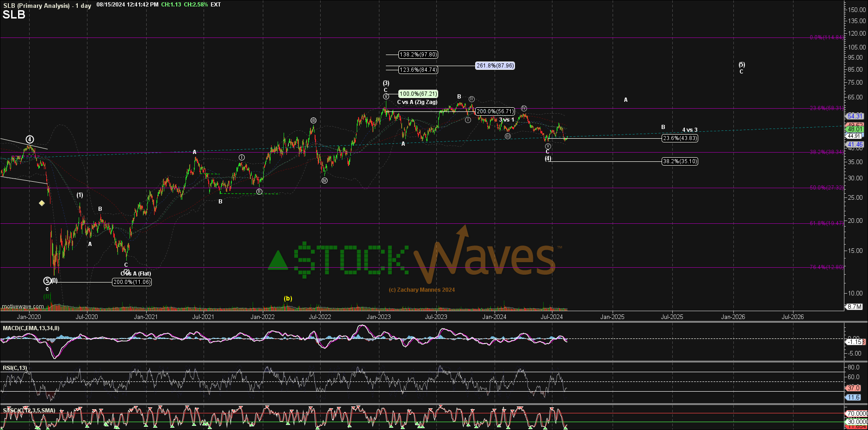Click the 37.0 RSI value tag
Viewport: 868px width, 430px height.
pyautogui.click(x=853, y=388)
